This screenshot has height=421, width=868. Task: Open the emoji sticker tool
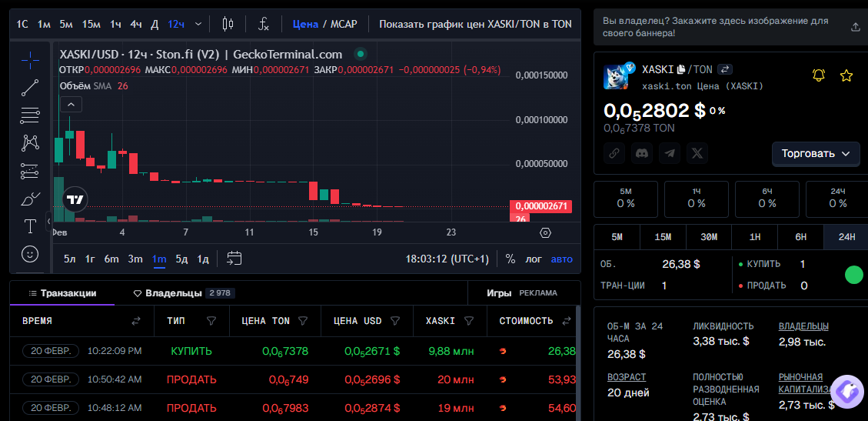tap(30, 254)
